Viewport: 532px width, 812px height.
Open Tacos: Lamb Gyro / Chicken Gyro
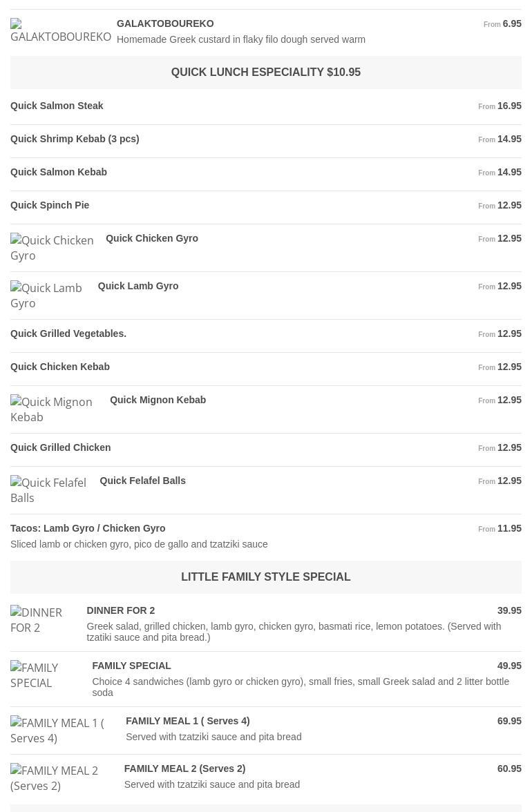point(88,528)
